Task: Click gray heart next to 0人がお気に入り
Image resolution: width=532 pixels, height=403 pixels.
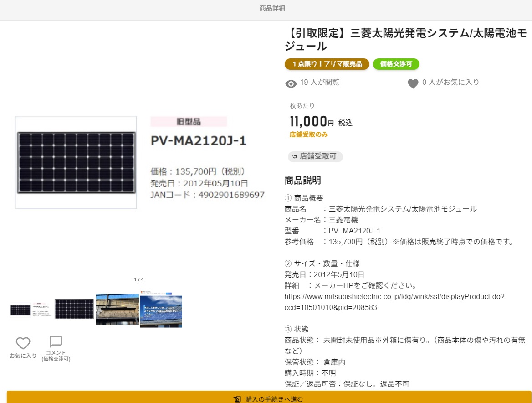Action: coord(413,83)
